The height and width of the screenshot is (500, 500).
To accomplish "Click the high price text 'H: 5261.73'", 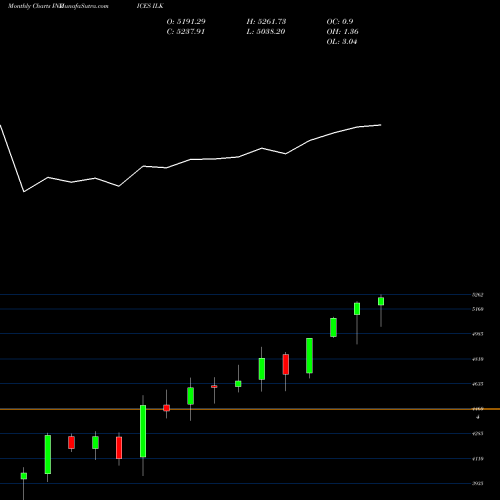I will pos(266,22).
